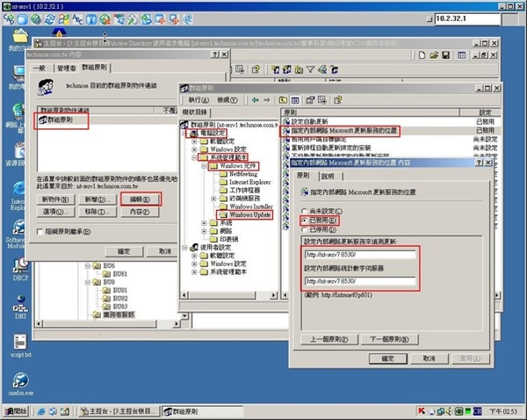Switch to the 一般 tab

tap(40, 69)
